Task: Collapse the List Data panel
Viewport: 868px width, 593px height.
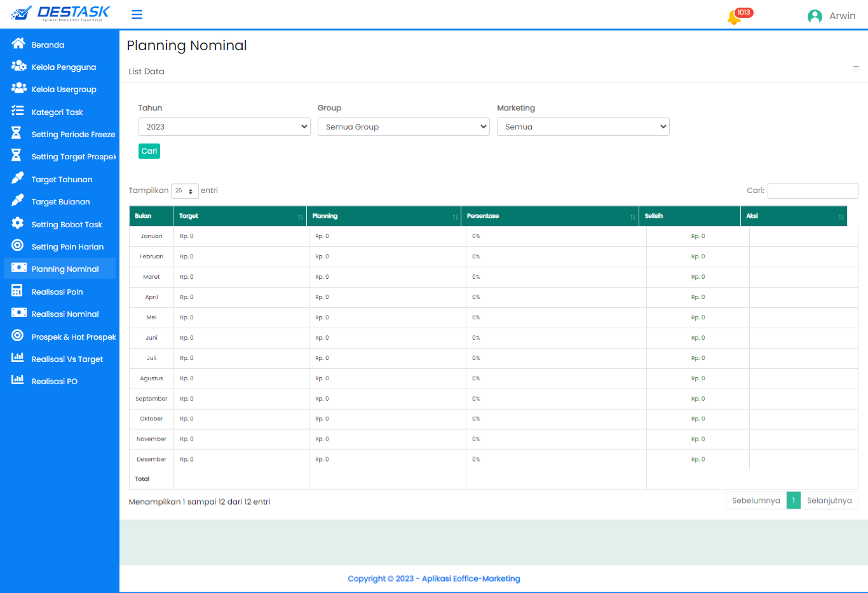Action: pos(856,67)
